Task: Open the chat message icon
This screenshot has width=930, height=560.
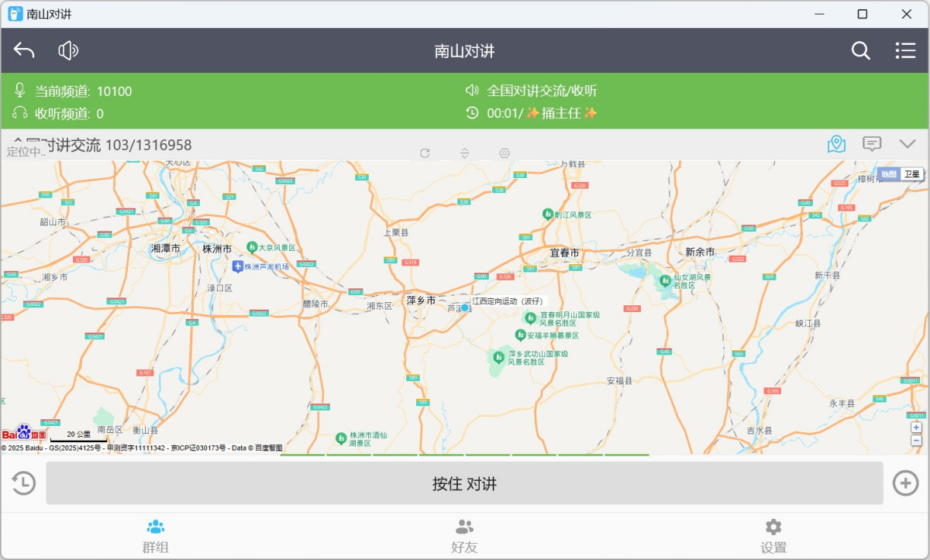Action: tap(872, 144)
